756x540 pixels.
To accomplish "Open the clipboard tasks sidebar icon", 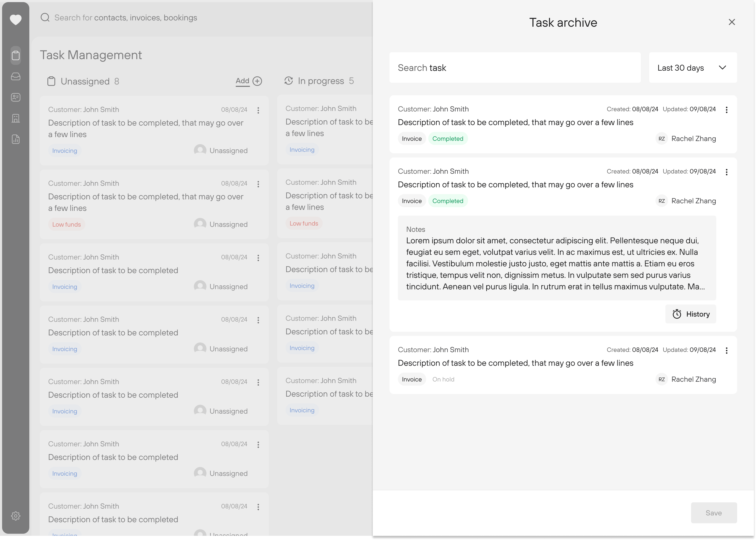I will point(16,55).
